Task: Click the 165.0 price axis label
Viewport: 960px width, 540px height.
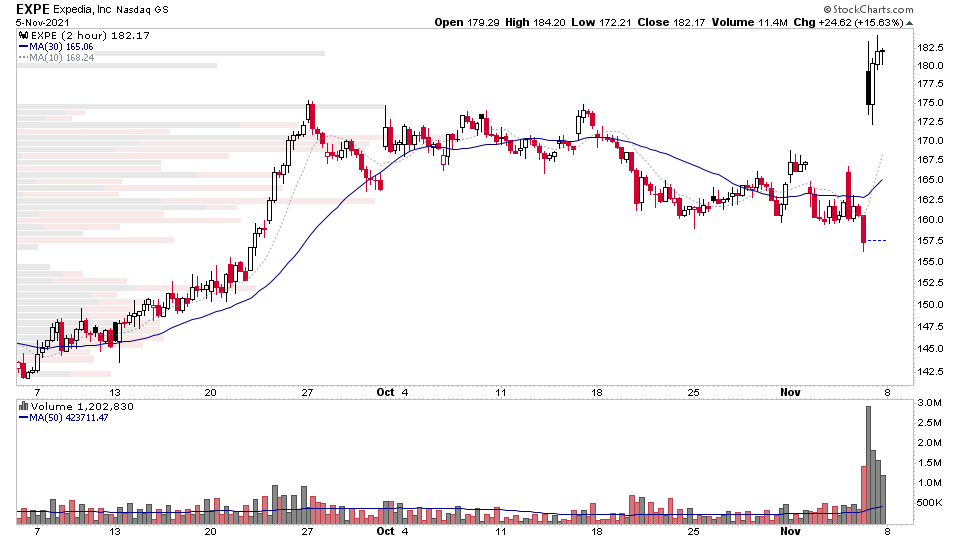Action: (x=931, y=179)
